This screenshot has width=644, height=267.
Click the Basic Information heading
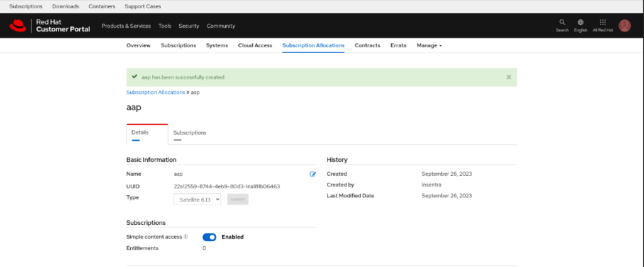151,159
